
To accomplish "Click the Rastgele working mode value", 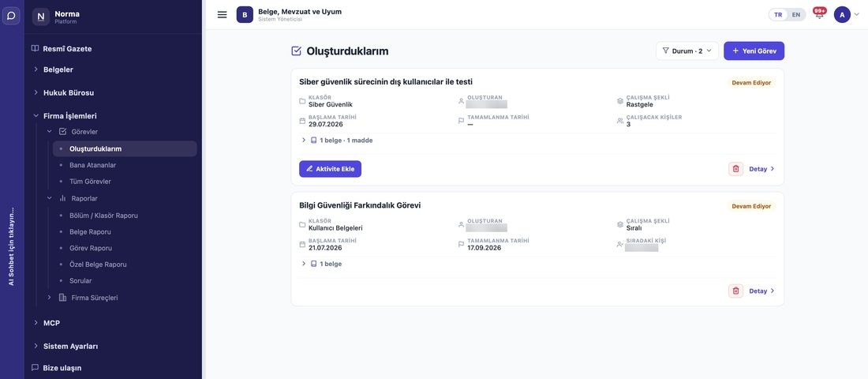I will click(639, 104).
